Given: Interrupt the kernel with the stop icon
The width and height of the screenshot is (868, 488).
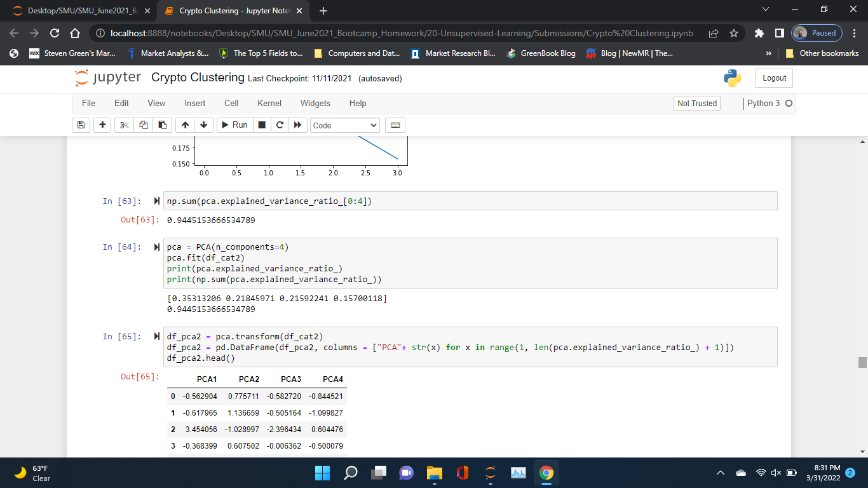Looking at the screenshot, I should (262, 125).
